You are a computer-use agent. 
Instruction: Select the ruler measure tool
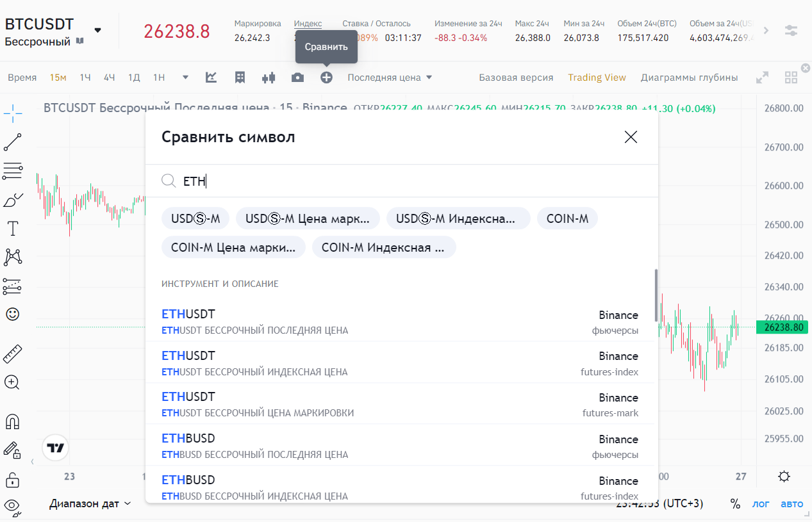13,353
